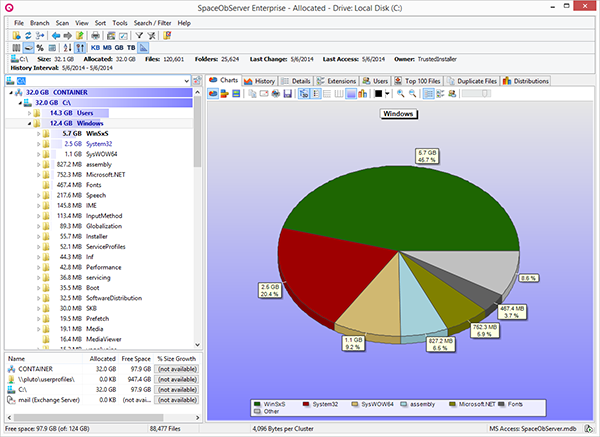Viewport: 600px width, 437px height.
Task: Toggle allocated space display (disk icon)
Action: click(x=28, y=48)
